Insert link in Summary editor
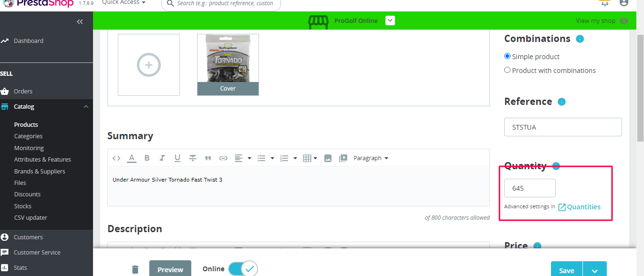The image size is (644, 276). (223, 158)
